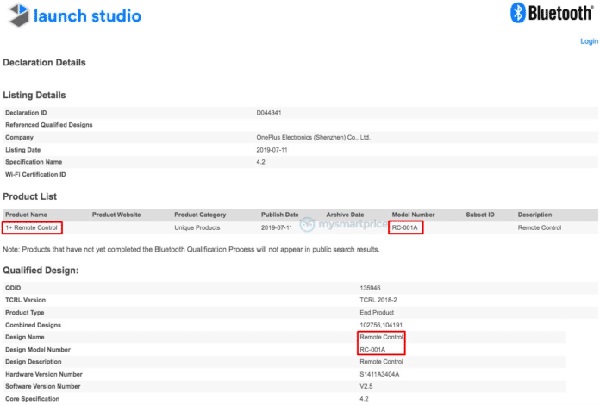Click the Publish Date column header
The width and height of the screenshot is (600, 405).
(x=280, y=215)
